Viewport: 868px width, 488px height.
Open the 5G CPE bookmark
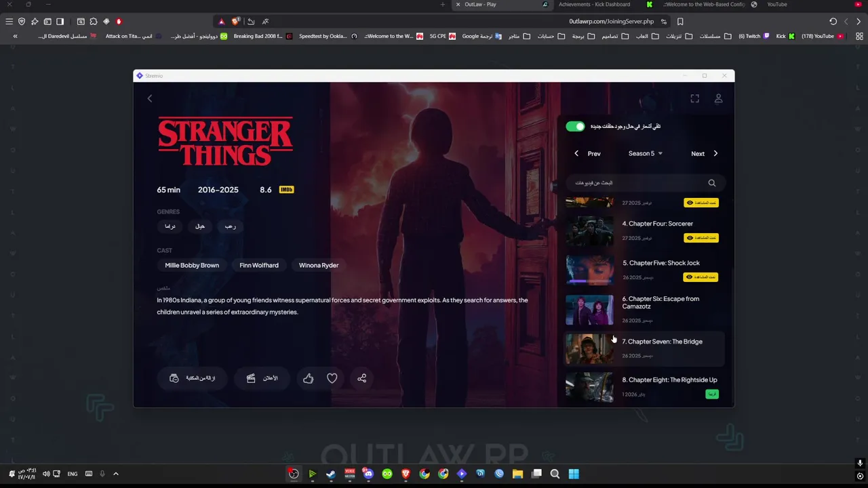pos(443,36)
